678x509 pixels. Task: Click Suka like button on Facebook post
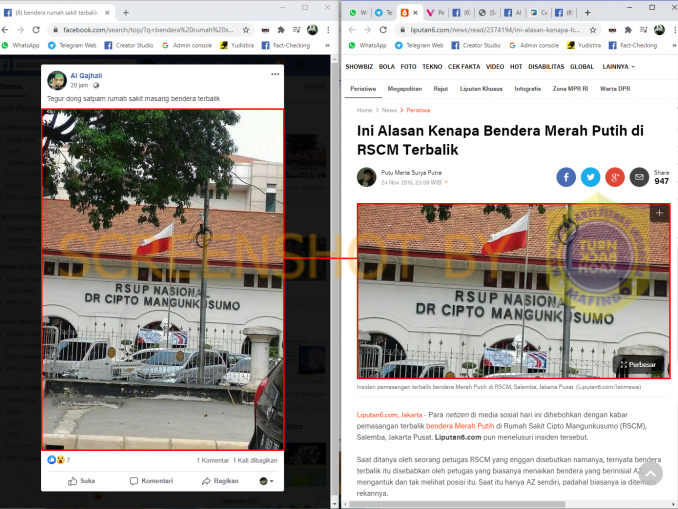81,481
